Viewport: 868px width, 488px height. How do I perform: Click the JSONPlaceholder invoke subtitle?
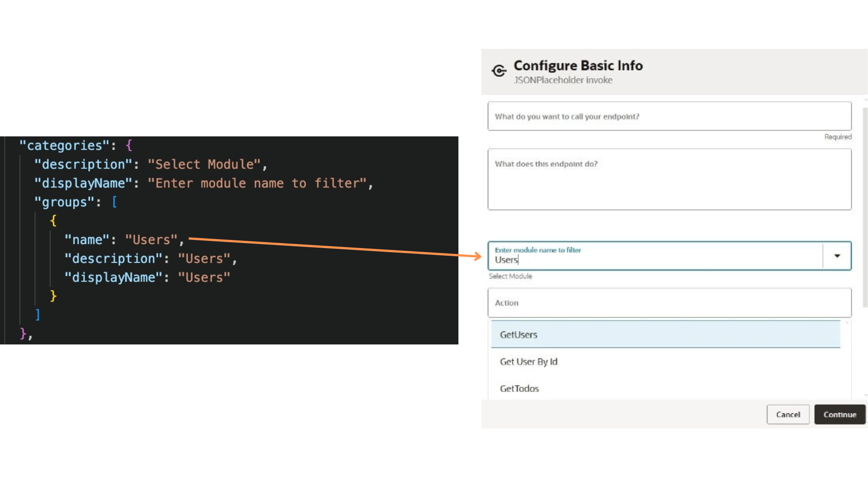[x=563, y=80]
